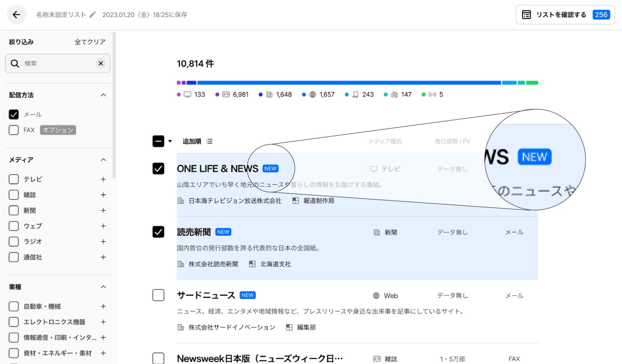Collapse the メディア filter section

103,160
